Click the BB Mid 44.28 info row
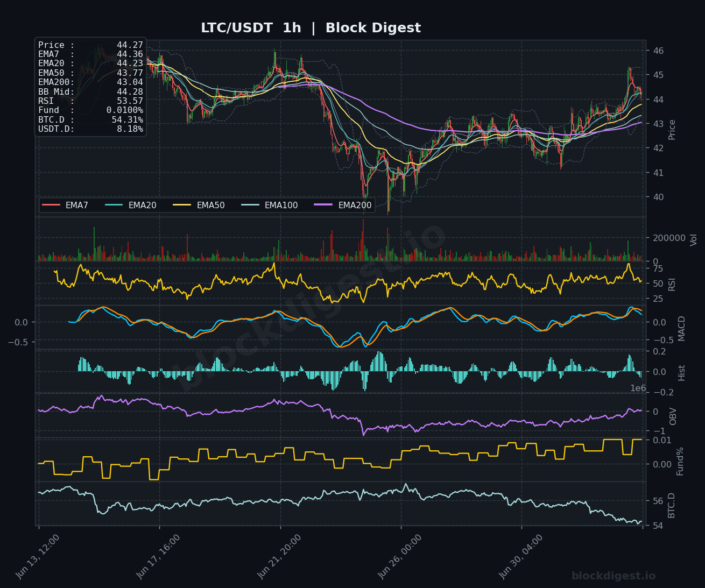The height and width of the screenshot is (588, 705). pos(90,91)
